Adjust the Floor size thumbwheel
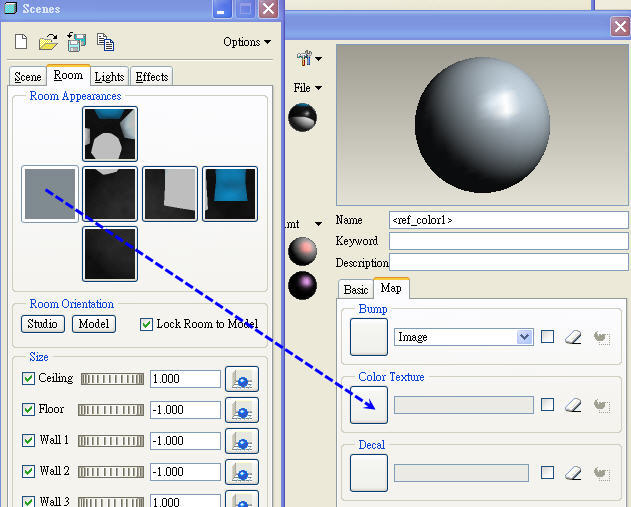 (111, 410)
